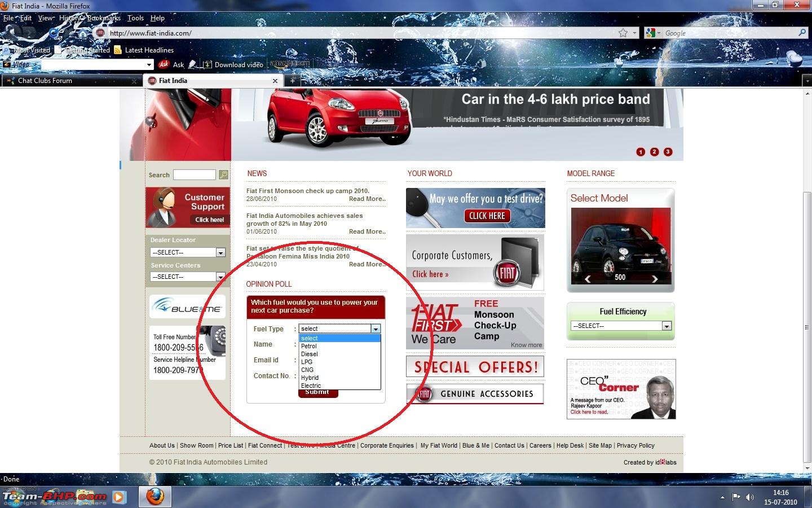Open the View menu
This screenshot has height=508, width=812.
pos(46,18)
